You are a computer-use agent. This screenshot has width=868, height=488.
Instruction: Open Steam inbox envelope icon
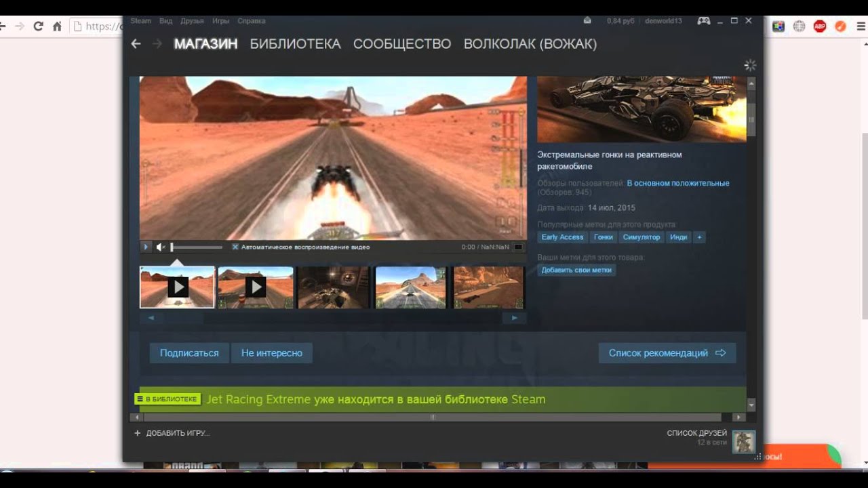tap(587, 21)
